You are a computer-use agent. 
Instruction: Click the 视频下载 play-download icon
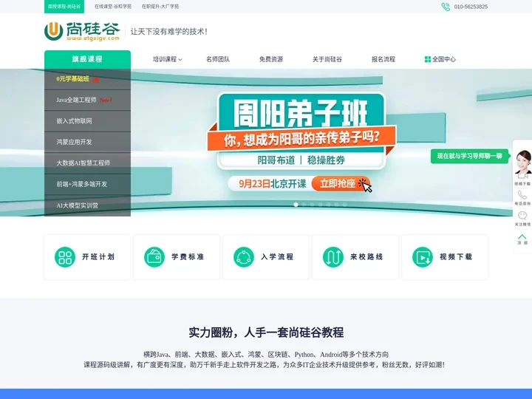pos(423,257)
